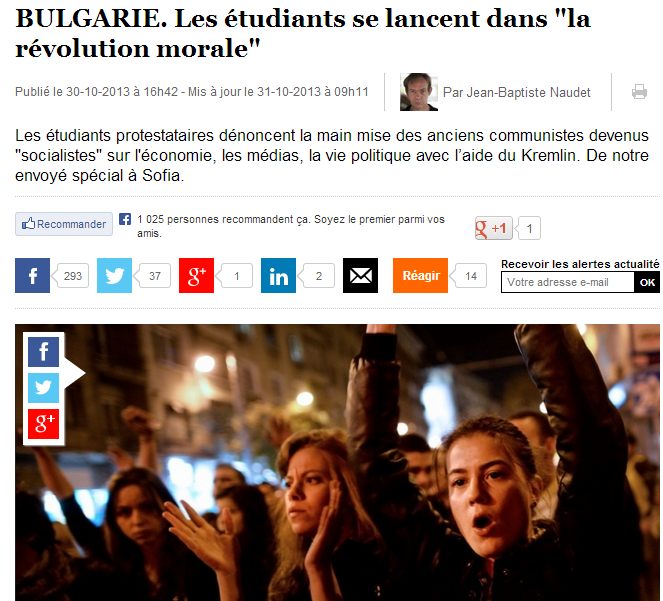Click the 37 Twitter share count

point(154,276)
